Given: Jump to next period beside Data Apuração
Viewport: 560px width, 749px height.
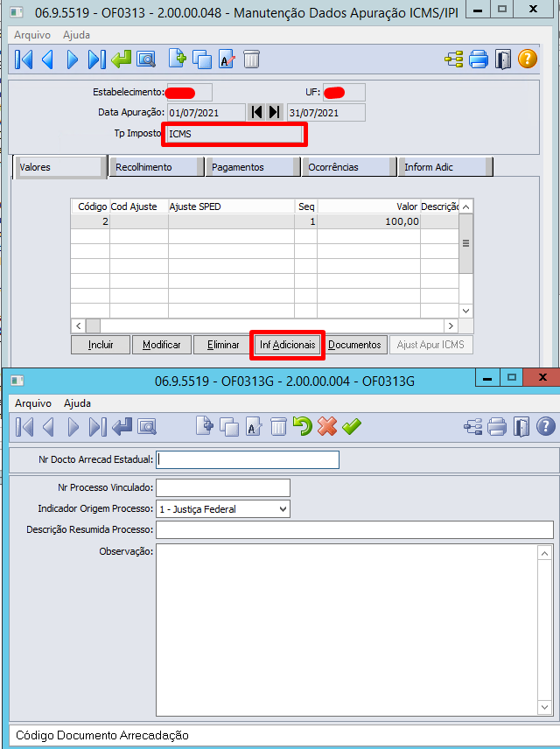Looking at the screenshot, I should [x=274, y=112].
